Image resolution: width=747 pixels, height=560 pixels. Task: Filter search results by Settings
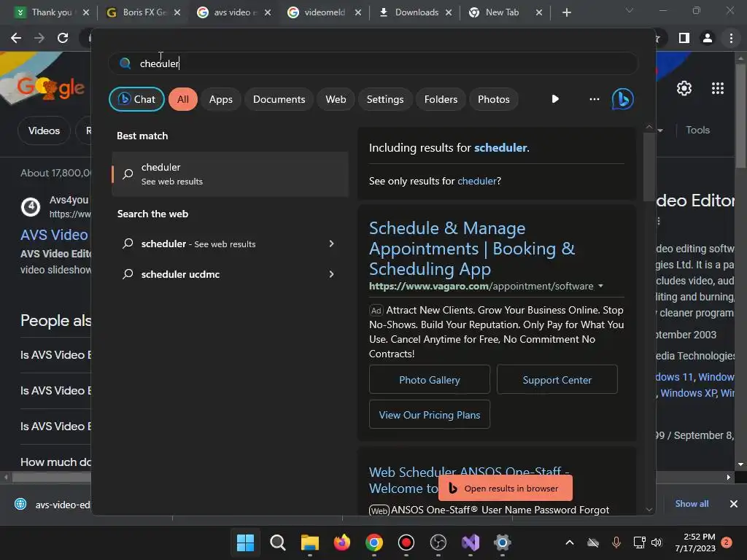[385, 99]
